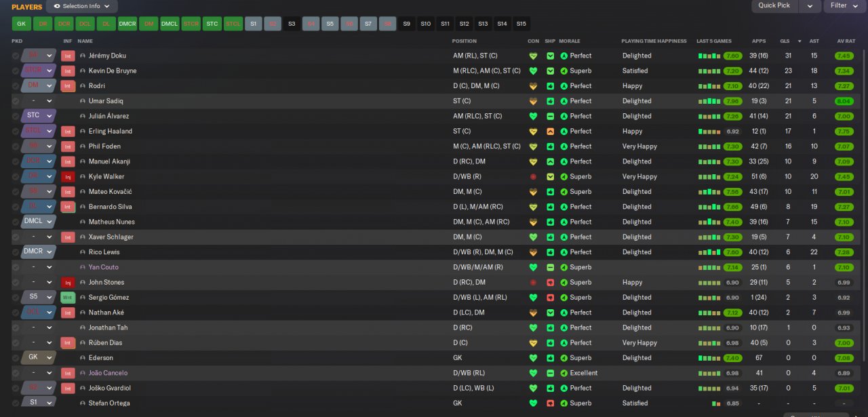The width and height of the screenshot is (868, 417).
Task: Click the player info icon beside Erling Haaland
Action: [83, 132]
